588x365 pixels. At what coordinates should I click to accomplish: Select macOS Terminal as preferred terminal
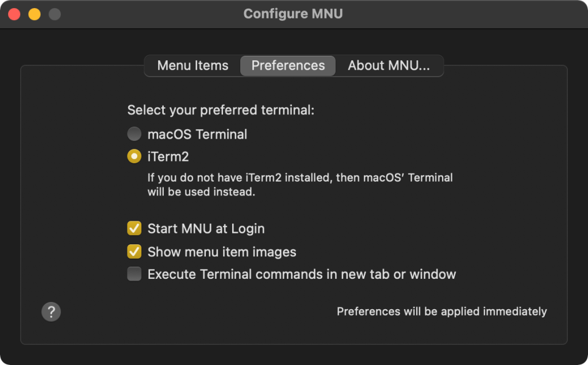pyautogui.click(x=134, y=134)
